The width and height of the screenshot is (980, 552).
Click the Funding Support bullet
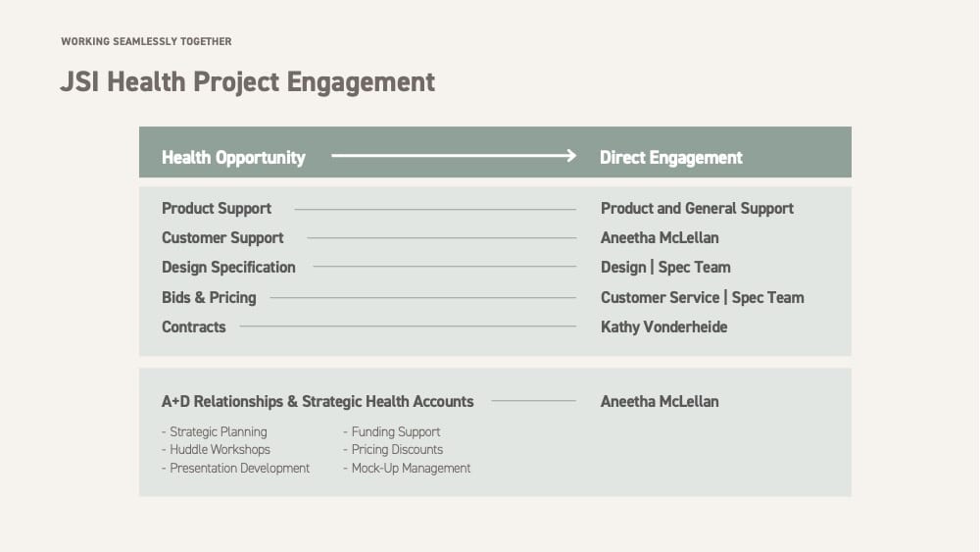click(392, 432)
